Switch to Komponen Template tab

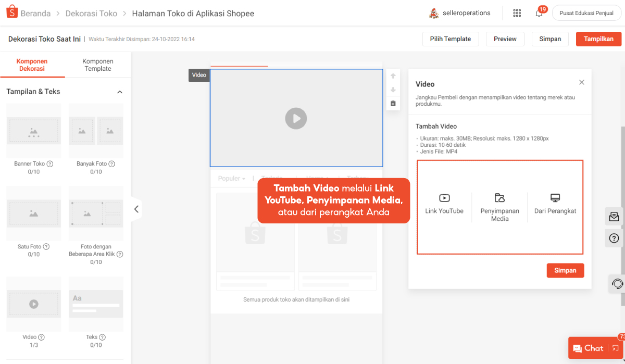click(98, 65)
